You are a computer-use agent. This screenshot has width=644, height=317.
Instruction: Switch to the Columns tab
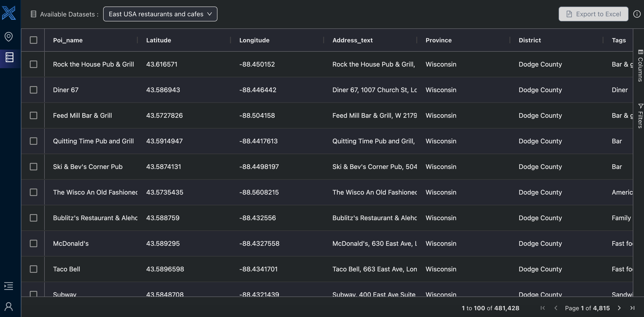click(x=640, y=67)
